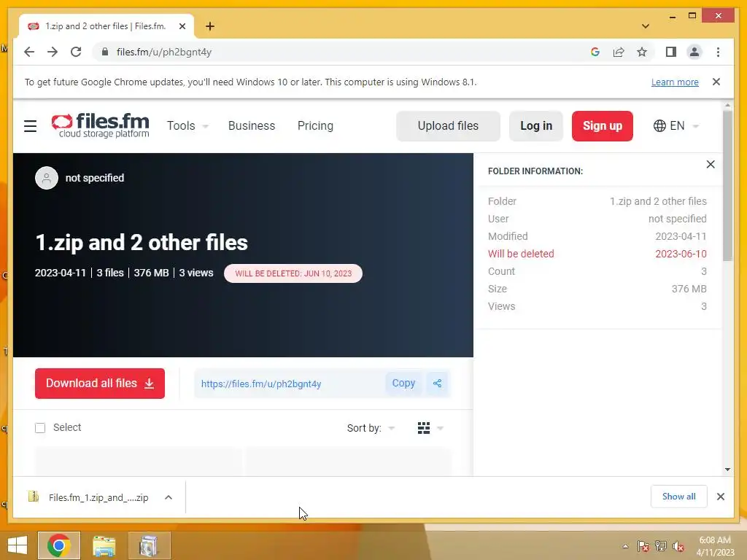The height and width of the screenshot is (560, 747).
Task: Click the Chrome taskbar icon
Action: [x=59, y=545]
